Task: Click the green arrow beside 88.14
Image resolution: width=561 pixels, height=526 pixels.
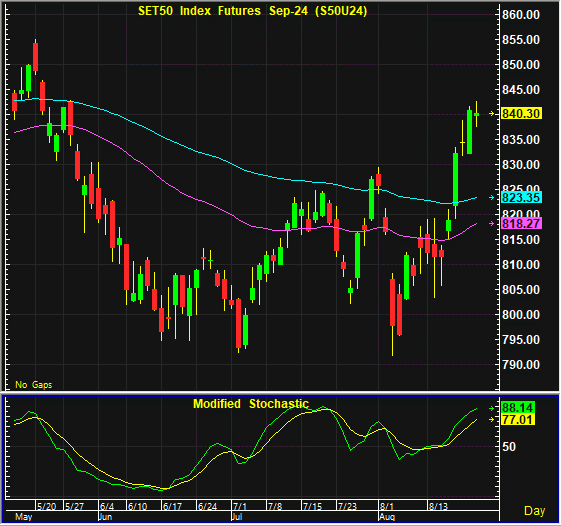Action: pos(492,408)
